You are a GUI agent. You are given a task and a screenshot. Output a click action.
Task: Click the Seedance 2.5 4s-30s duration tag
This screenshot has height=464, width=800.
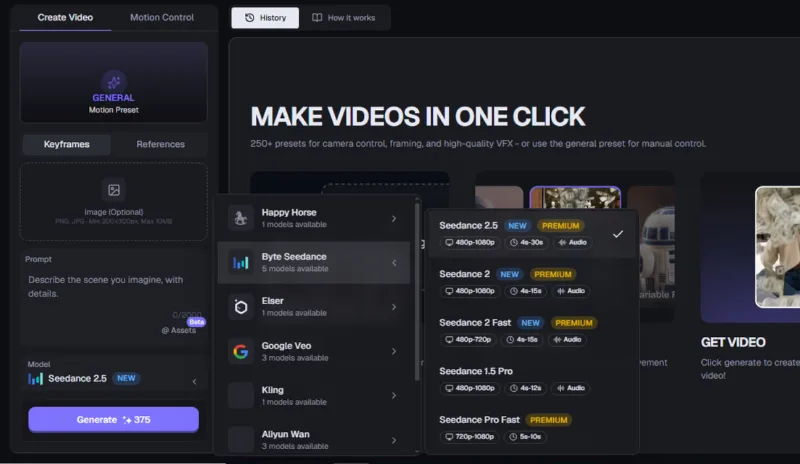pos(527,242)
